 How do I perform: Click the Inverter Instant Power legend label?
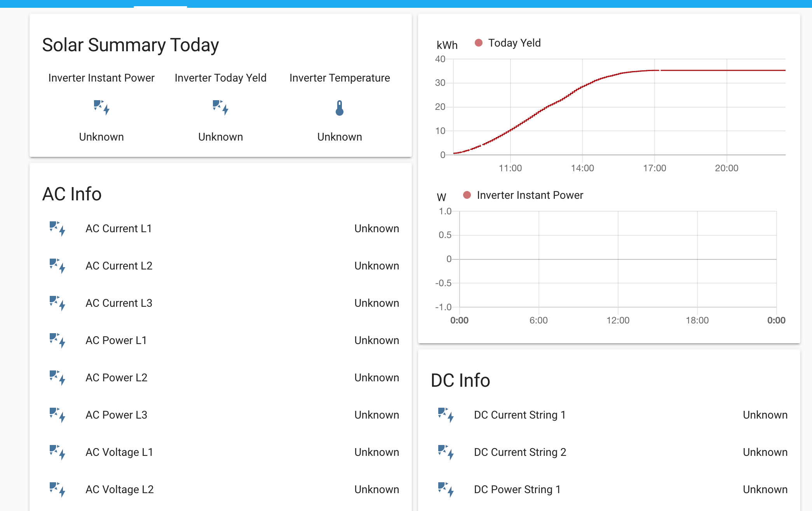(x=530, y=195)
